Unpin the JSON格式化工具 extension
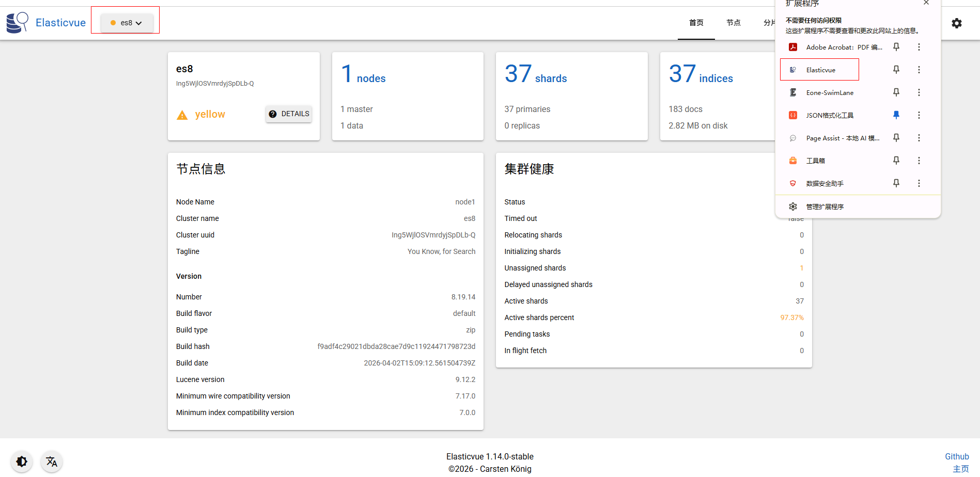The image size is (980, 477). point(896,115)
